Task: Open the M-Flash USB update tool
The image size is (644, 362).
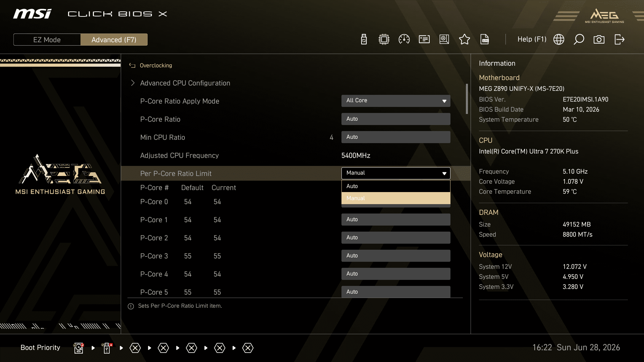Action: [364, 40]
